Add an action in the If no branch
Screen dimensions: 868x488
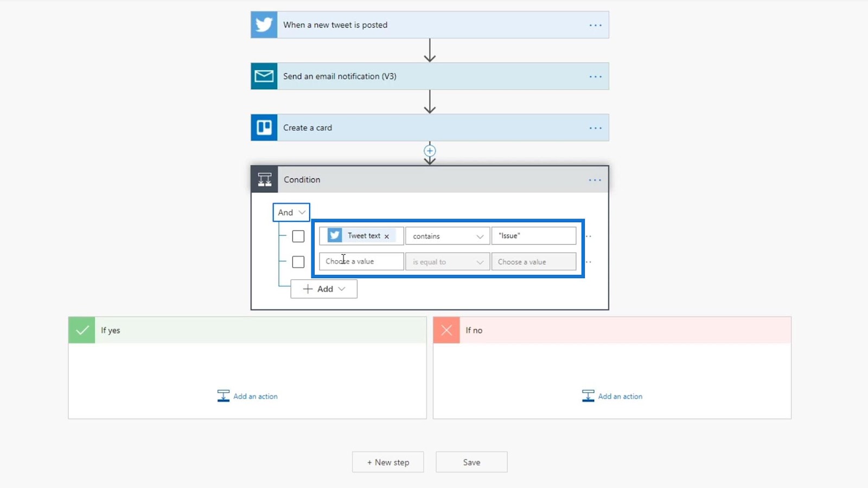point(612,396)
